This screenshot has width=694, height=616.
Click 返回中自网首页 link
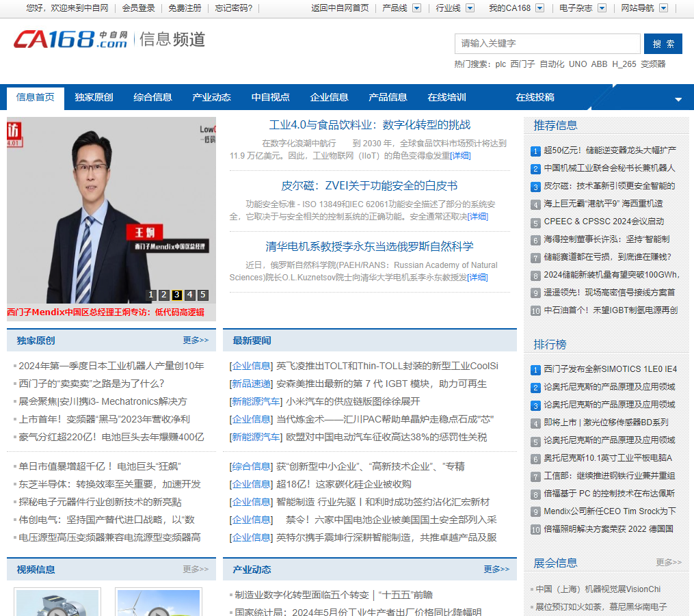click(x=340, y=8)
